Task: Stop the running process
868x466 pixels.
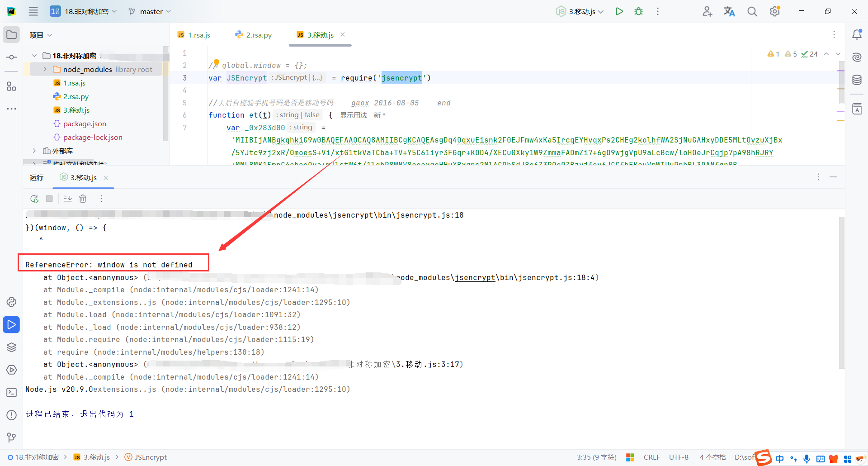Action: coord(49,199)
